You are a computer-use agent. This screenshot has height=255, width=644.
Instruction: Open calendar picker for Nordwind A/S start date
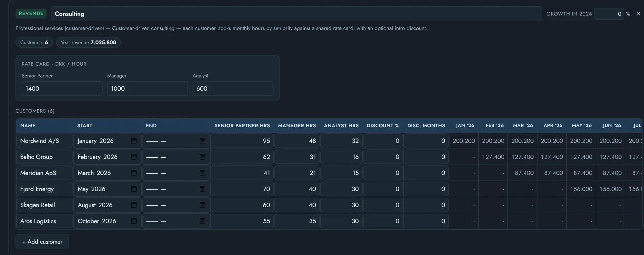click(134, 141)
